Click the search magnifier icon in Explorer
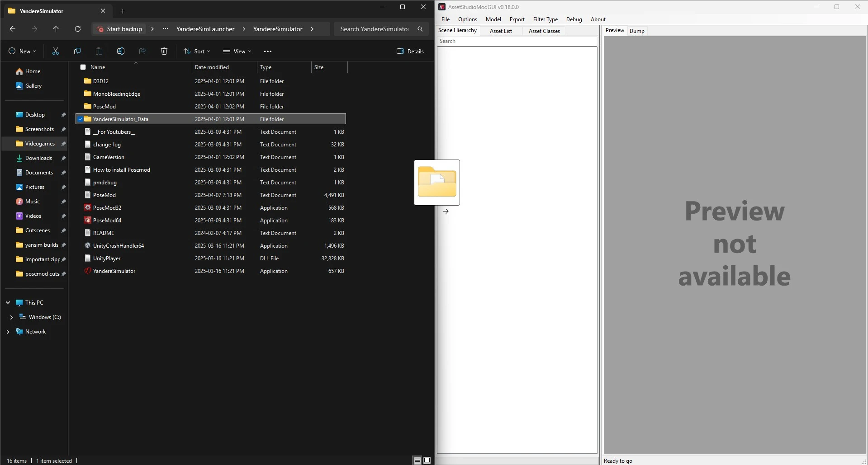Image resolution: width=868 pixels, height=465 pixels. pos(420,29)
